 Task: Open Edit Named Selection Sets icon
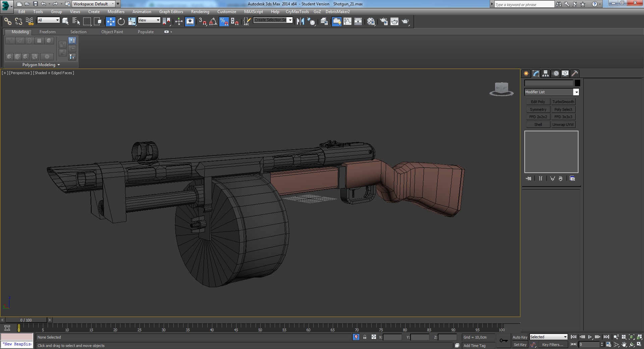[247, 21]
